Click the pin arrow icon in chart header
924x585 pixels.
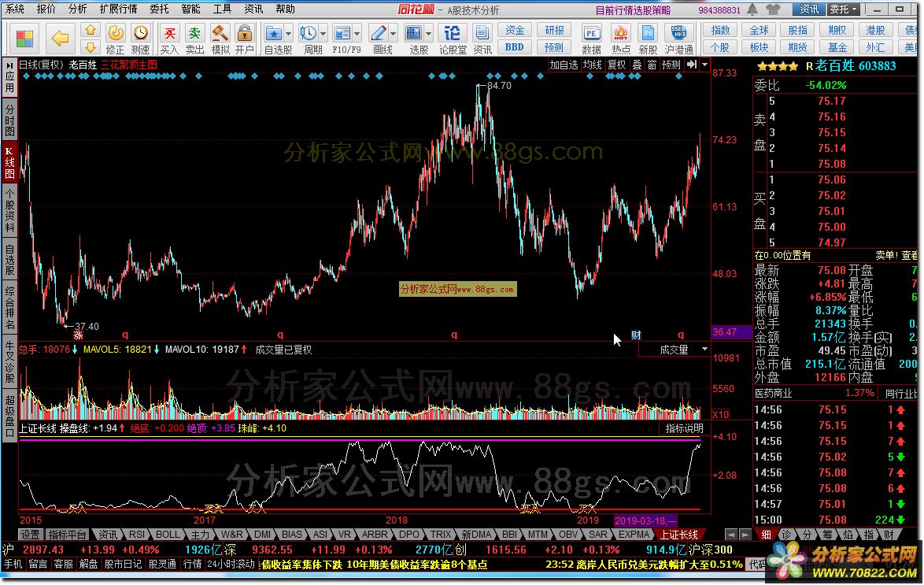click(x=692, y=65)
